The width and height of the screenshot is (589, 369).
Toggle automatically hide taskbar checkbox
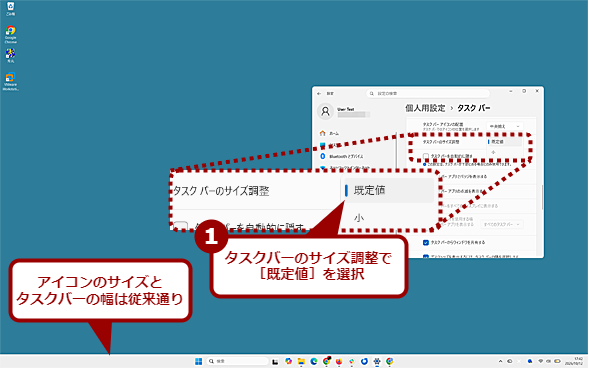coord(426,156)
